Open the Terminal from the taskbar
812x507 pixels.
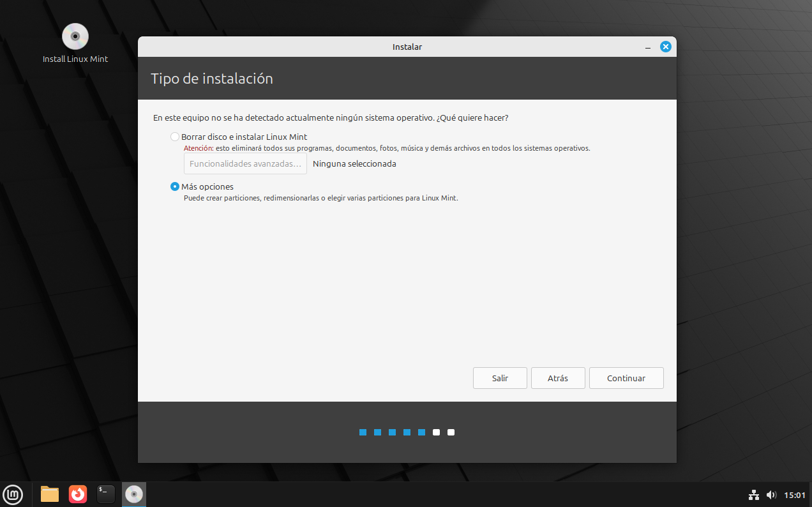106,494
